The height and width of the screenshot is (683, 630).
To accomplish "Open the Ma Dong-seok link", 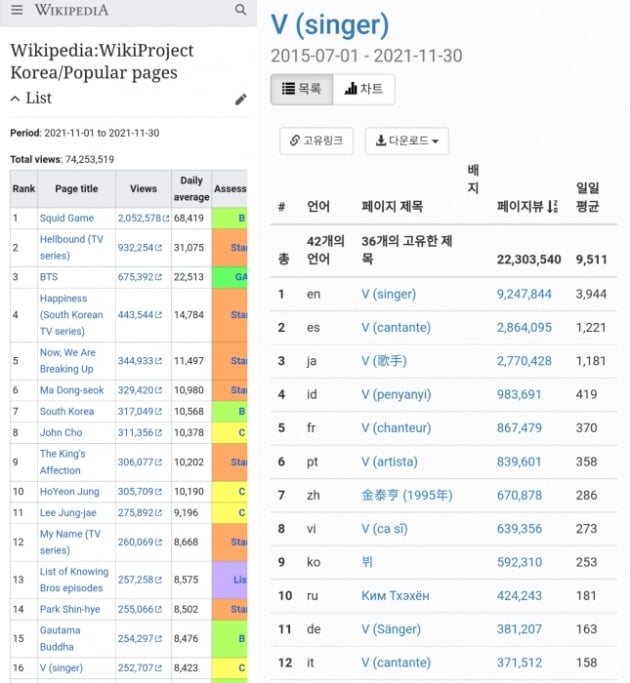I will [x=72, y=390].
